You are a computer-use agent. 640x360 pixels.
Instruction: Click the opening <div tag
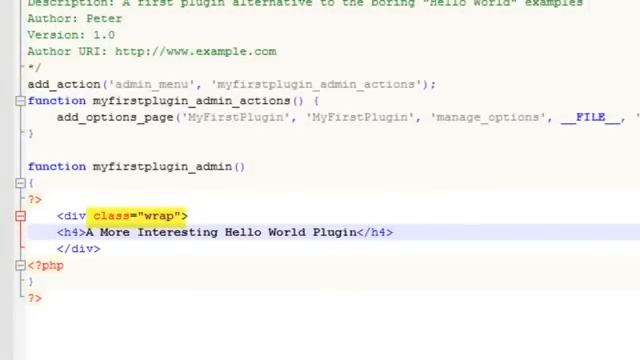[x=71, y=216]
